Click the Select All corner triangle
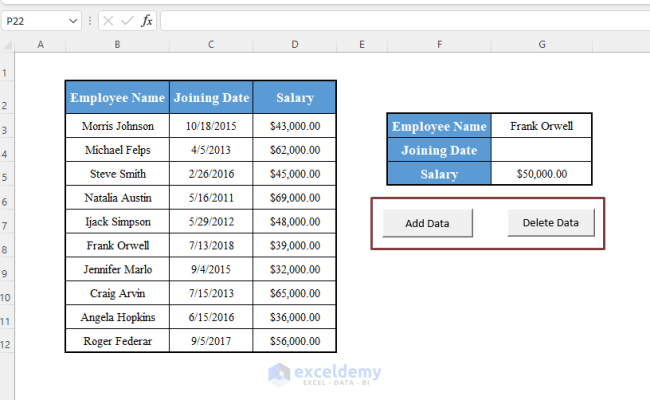This screenshot has width=650, height=400. pyautogui.click(x=8, y=45)
